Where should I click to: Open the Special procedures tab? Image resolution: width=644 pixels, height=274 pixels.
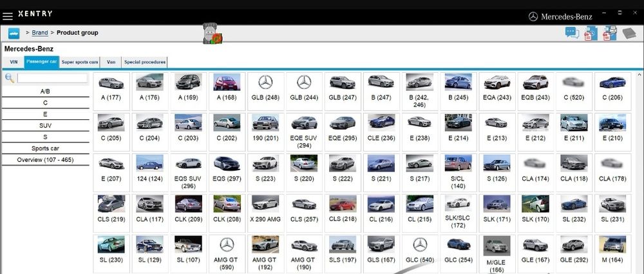pos(144,62)
